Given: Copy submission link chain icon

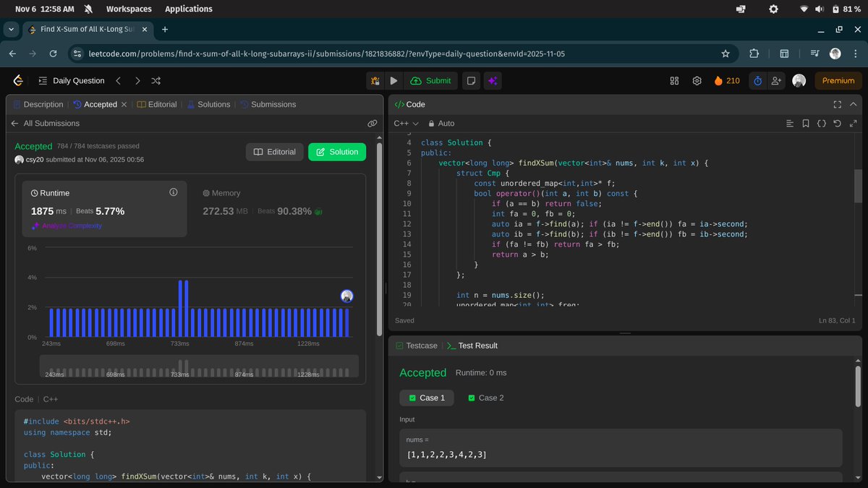Looking at the screenshot, I should (x=373, y=124).
